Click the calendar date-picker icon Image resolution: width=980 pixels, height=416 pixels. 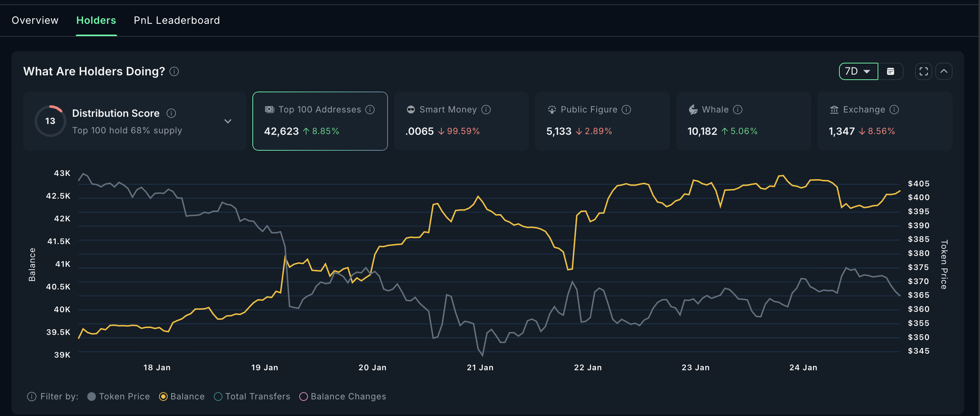pos(891,71)
